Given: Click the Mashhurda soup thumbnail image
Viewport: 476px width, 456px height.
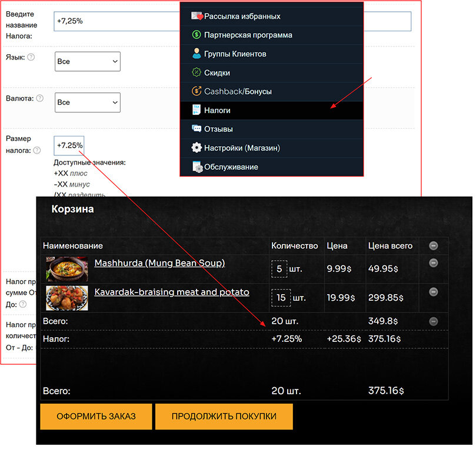Looking at the screenshot, I should pos(67,269).
